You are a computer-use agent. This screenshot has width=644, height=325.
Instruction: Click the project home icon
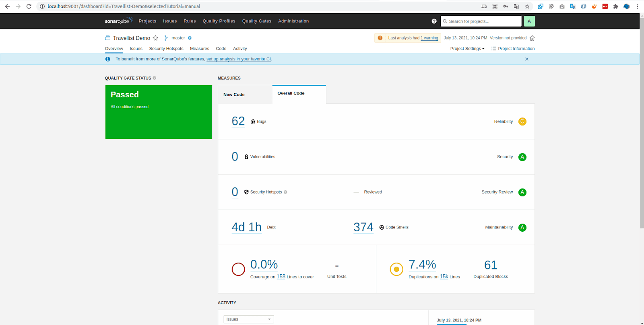tap(532, 38)
